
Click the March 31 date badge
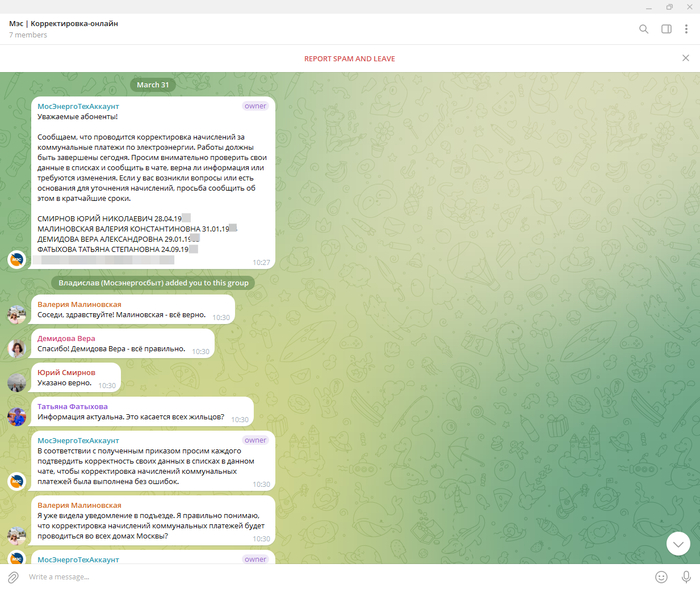[x=153, y=85]
